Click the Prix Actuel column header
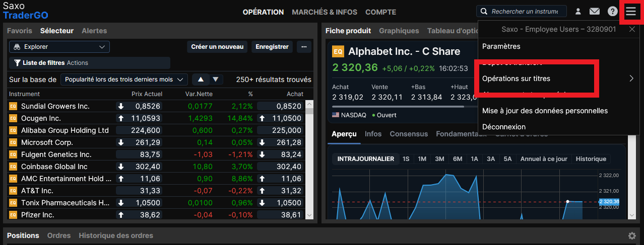 147,94
